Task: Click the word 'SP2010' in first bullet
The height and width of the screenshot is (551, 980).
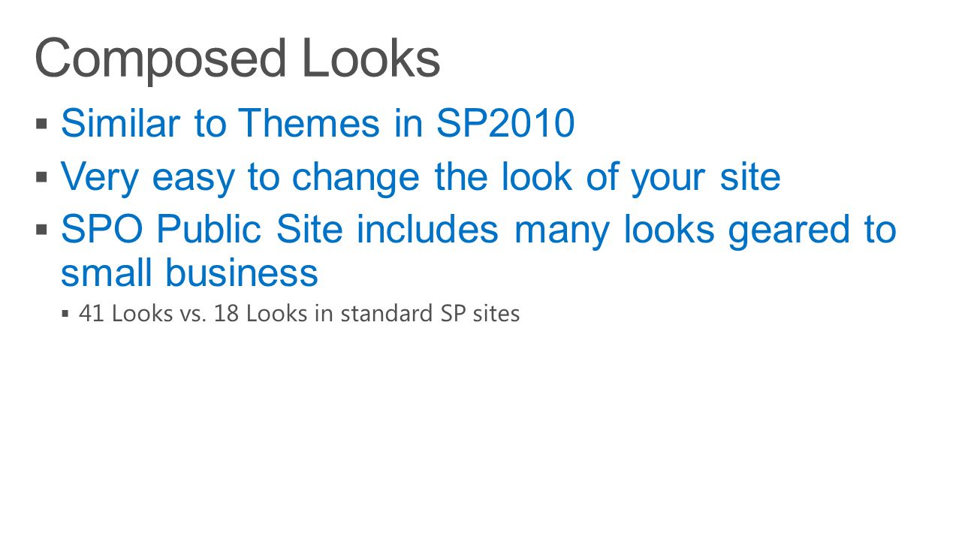Action: coord(505,123)
